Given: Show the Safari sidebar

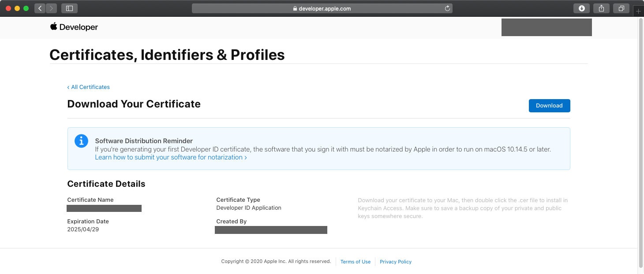Looking at the screenshot, I should click(x=69, y=8).
